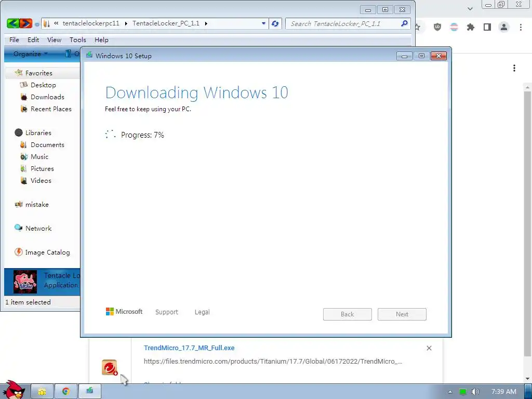Refresh the Explorer folder view

[275, 23]
